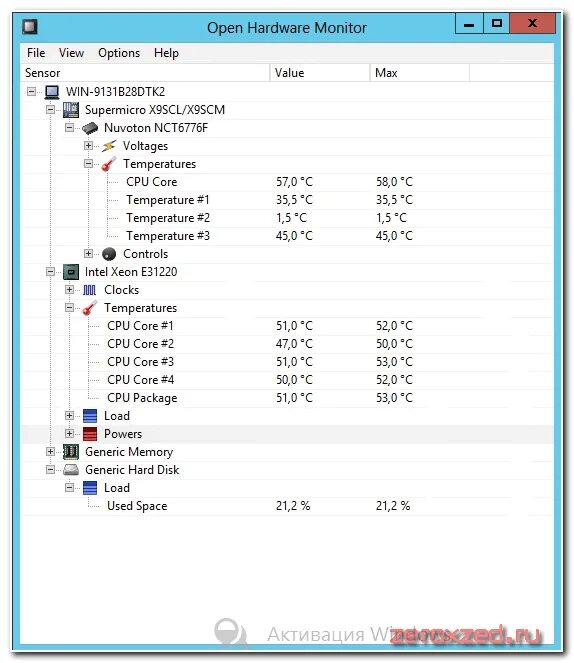
Task: Click the Generic Memory RAM icon
Action: coord(71,452)
